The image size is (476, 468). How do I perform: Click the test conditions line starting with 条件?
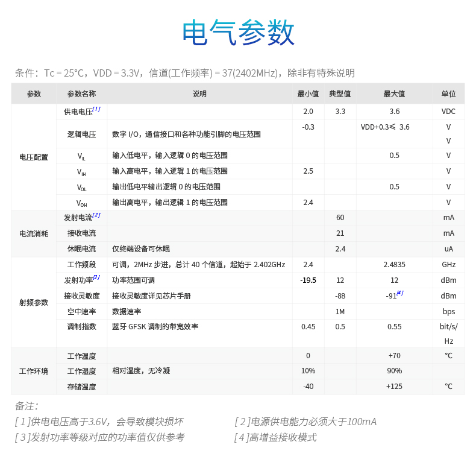[x=184, y=73]
